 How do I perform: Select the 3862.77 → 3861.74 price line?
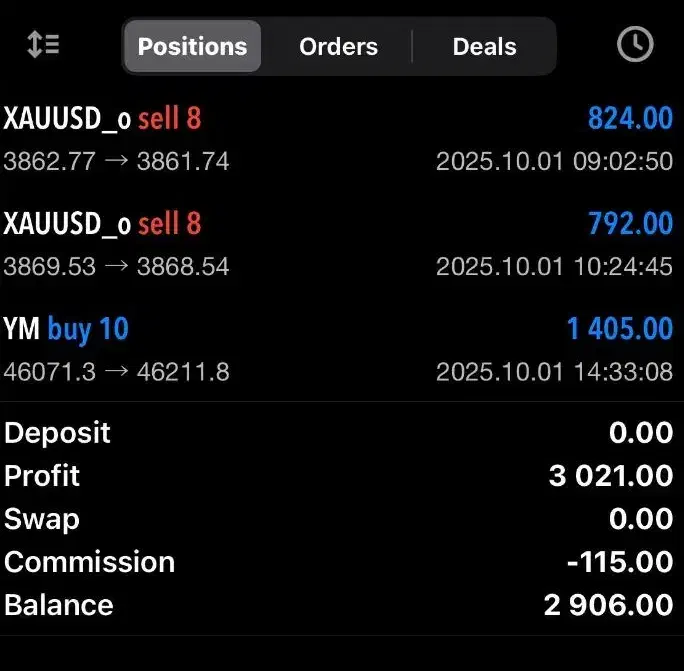[116, 161]
